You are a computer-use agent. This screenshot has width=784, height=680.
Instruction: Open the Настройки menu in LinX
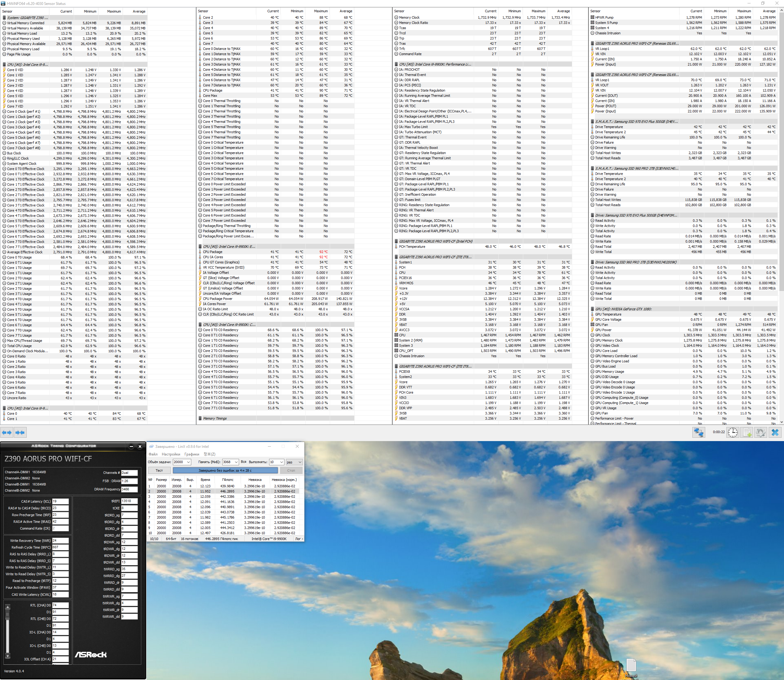171,454
